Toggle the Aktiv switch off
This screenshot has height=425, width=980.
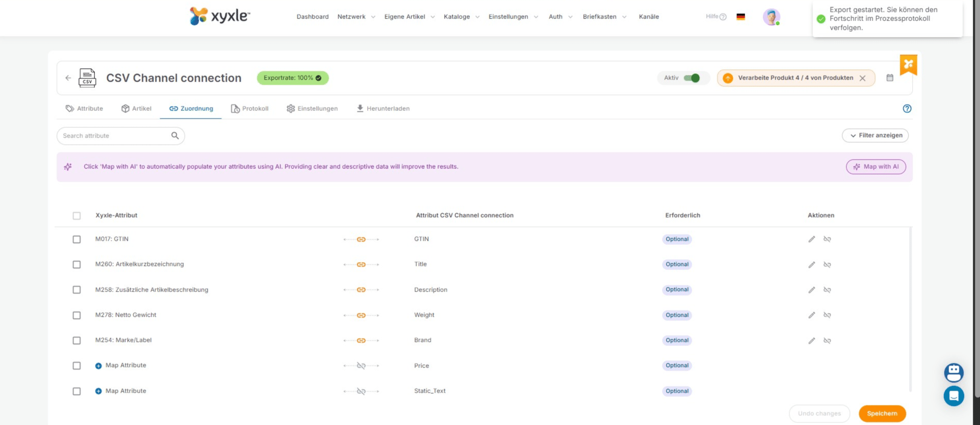[x=691, y=78]
